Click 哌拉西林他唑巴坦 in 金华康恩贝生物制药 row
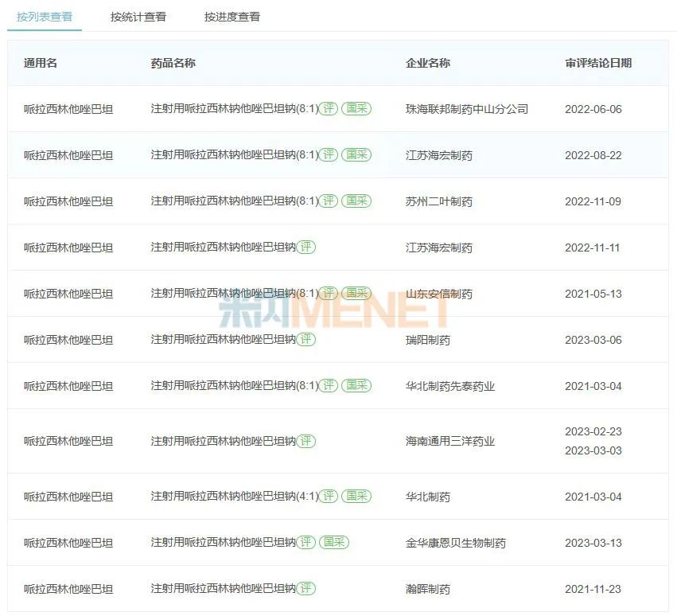The height and width of the screenshot is (616, 677). [68, 543]
